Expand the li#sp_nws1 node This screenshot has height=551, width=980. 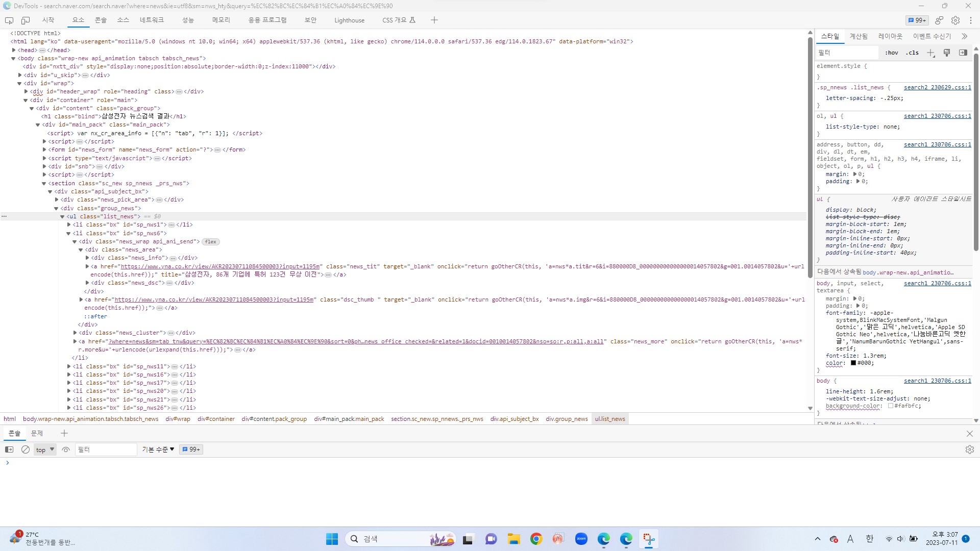pos(69,225)
